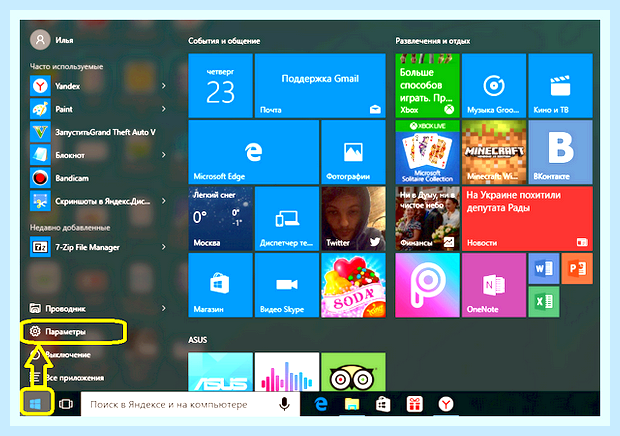Open the Кино и ТВ tile
Screen dimensions: 620x436
point(560,86)
